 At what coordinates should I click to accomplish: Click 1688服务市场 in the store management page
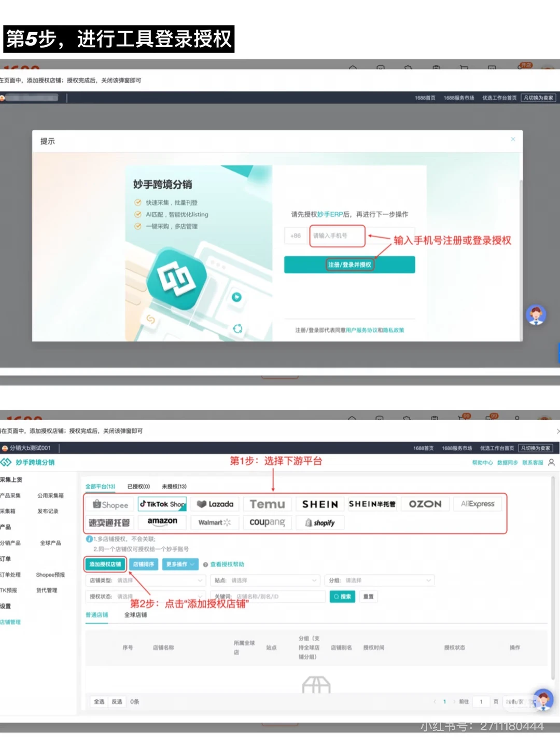click(457, 448)
